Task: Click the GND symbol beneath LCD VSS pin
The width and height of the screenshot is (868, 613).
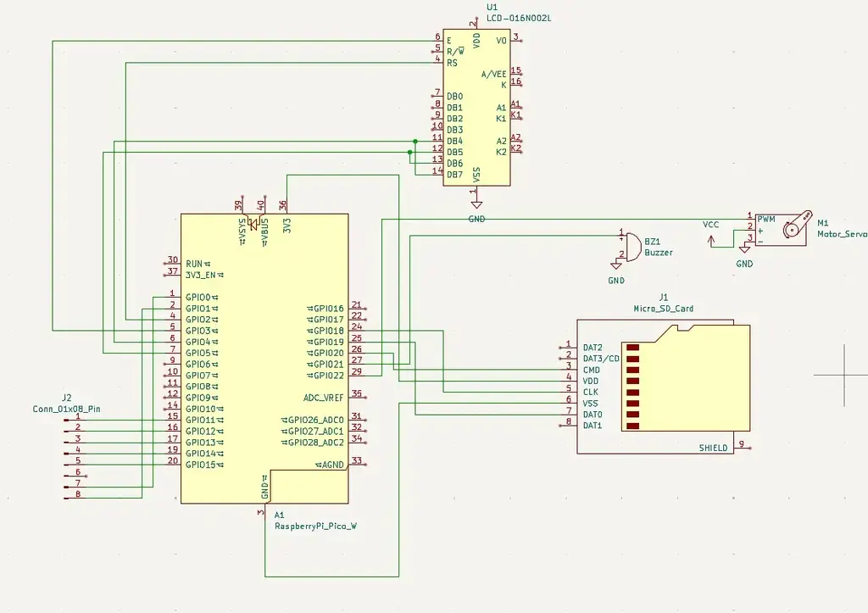Action: [476, 205]
